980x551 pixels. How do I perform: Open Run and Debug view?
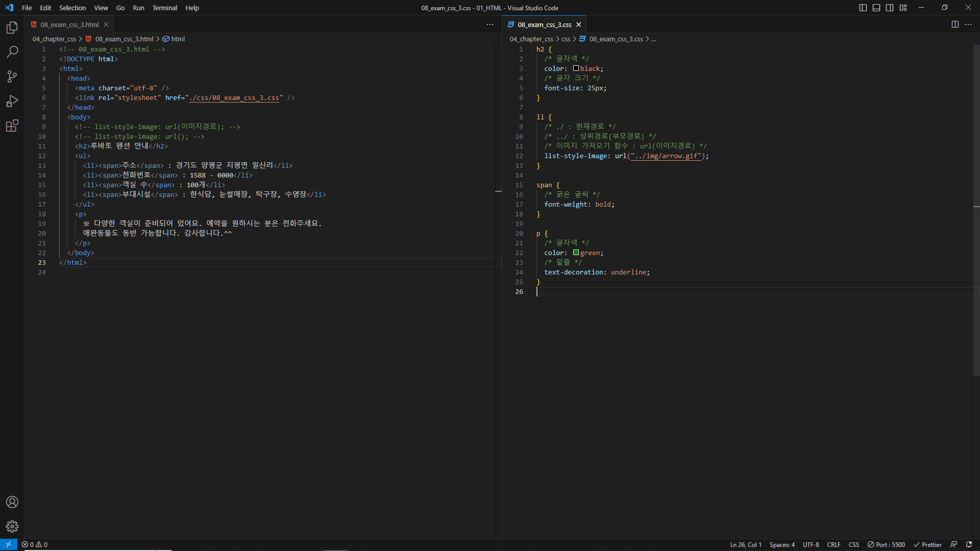12,101
